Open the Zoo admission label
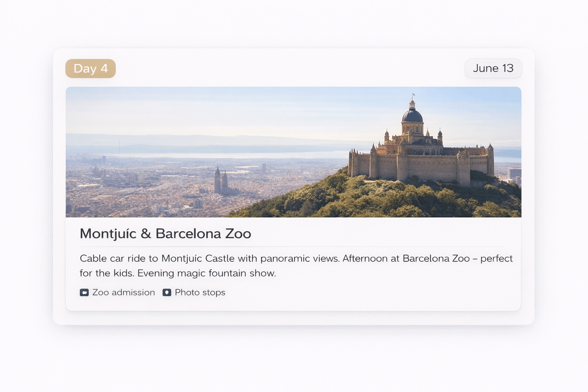This screenshot has height=392, width=588. [x=123, y=293]
